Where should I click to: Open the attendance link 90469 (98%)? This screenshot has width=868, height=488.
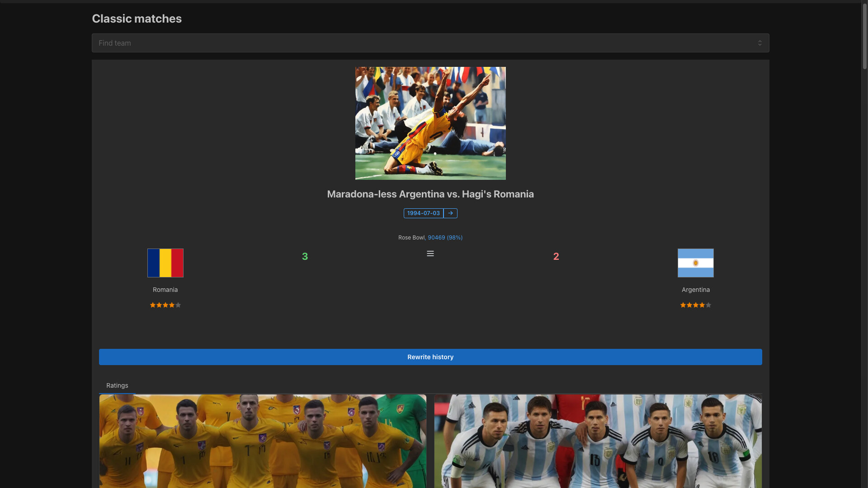click(445, 237)
